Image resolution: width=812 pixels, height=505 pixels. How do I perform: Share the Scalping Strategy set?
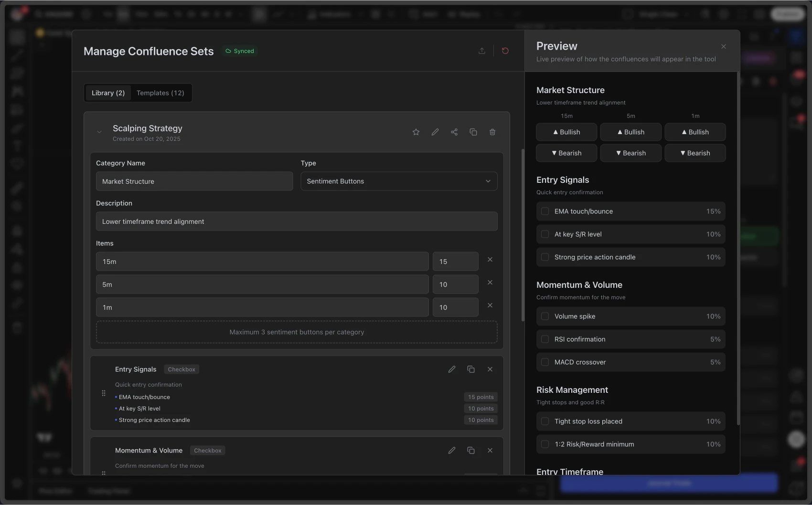(x=454, y=132)
